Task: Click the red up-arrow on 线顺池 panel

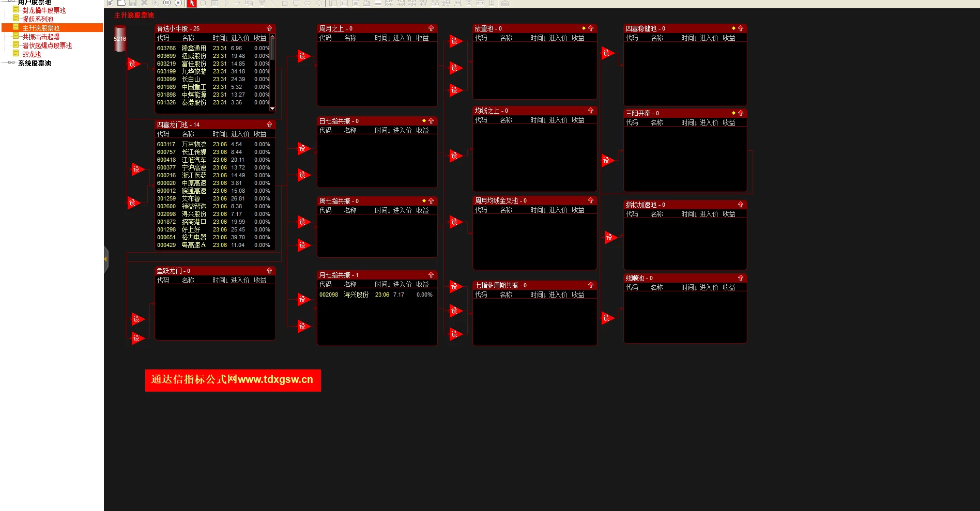Action: [x=741, y=278]
